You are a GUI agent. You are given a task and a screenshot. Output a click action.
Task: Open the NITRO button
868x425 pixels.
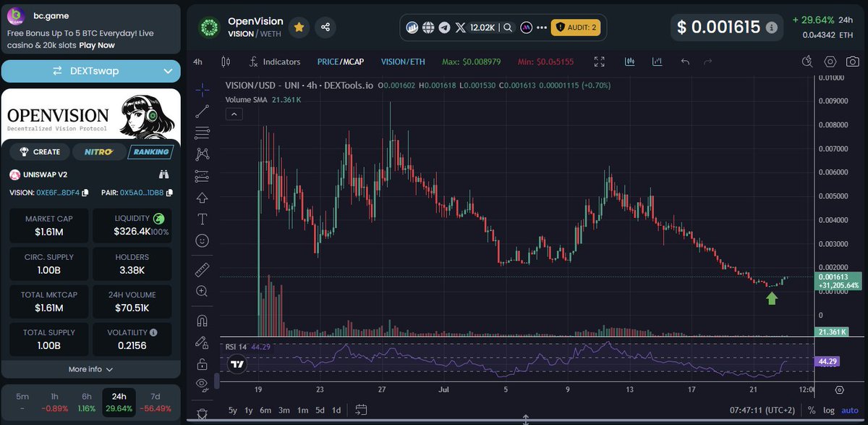(x=98, y=152)
